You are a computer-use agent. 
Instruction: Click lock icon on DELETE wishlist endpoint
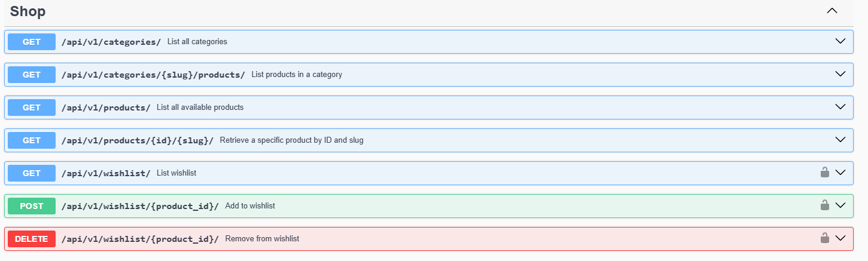[824, 238]
